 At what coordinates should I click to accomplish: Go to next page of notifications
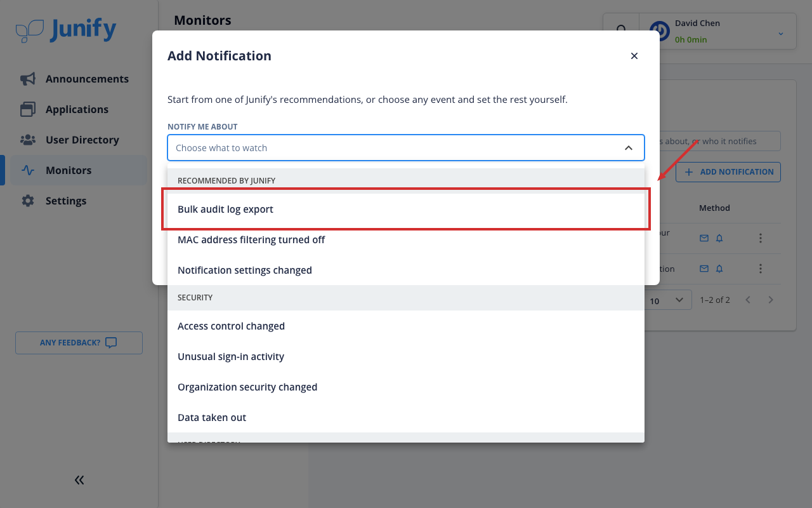(771, 300)
